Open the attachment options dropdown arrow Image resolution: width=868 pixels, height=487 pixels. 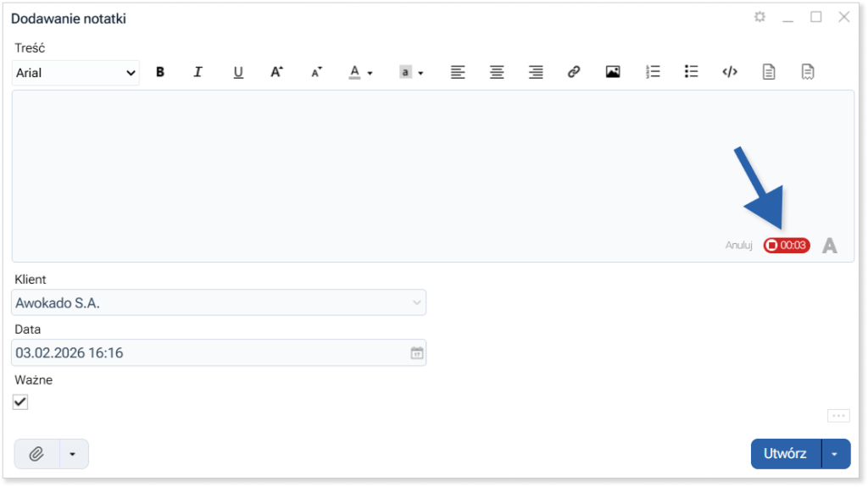click(73, 454)
